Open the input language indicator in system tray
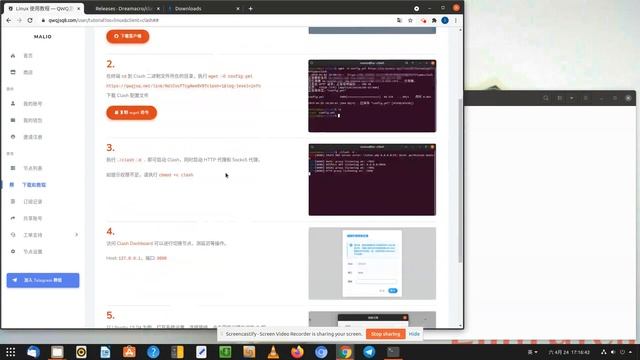The width and height of the screenshot is (640, 360). [x=533, y=352]
